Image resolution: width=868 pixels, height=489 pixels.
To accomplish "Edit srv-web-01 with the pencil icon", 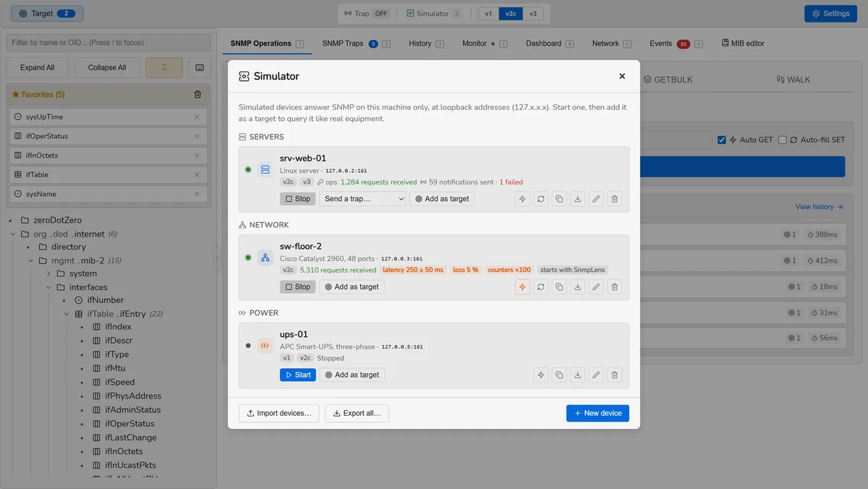I will [596, 199].
